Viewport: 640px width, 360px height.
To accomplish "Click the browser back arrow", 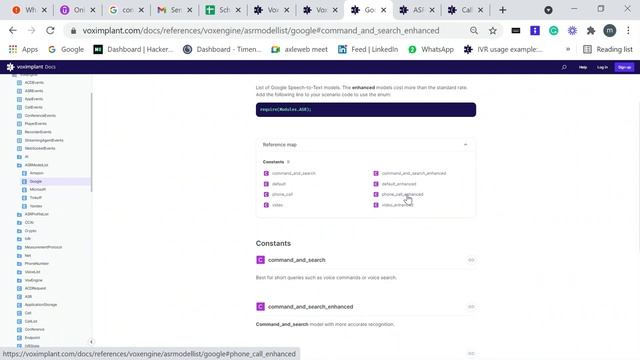I will (x=13, y=31).
